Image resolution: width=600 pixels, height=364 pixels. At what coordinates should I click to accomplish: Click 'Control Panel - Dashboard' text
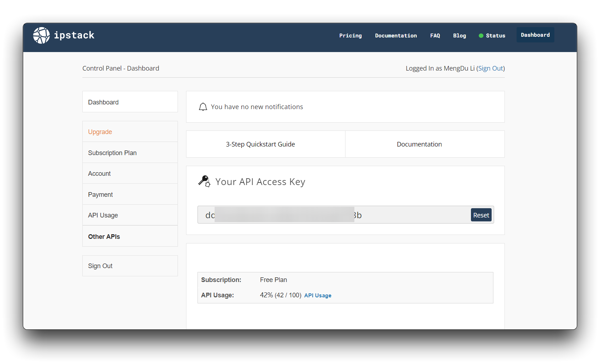[x=121, y=68]
